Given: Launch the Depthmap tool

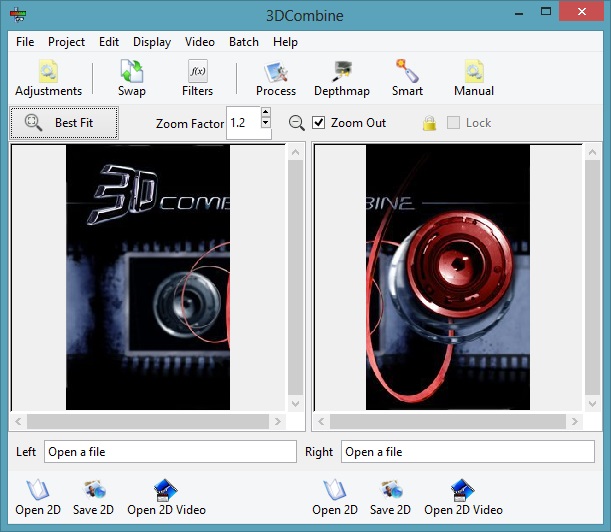Looking at the screenshot, I should click(342, 78).
